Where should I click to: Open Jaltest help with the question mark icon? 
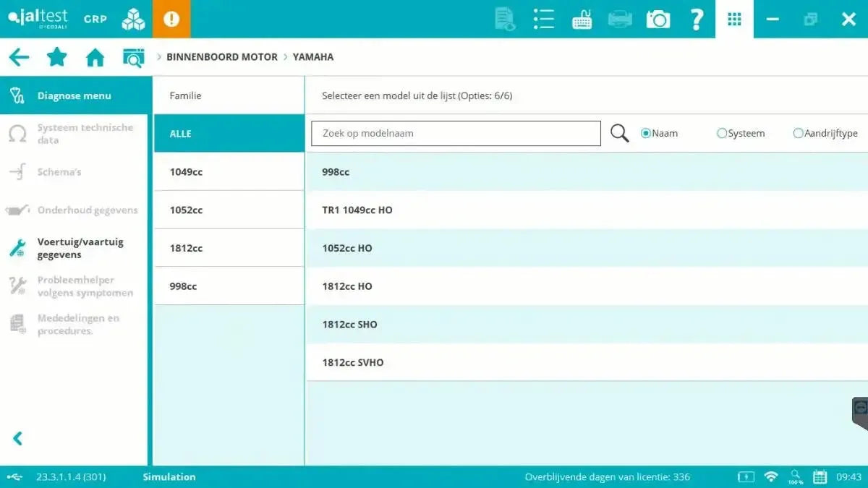696,19
